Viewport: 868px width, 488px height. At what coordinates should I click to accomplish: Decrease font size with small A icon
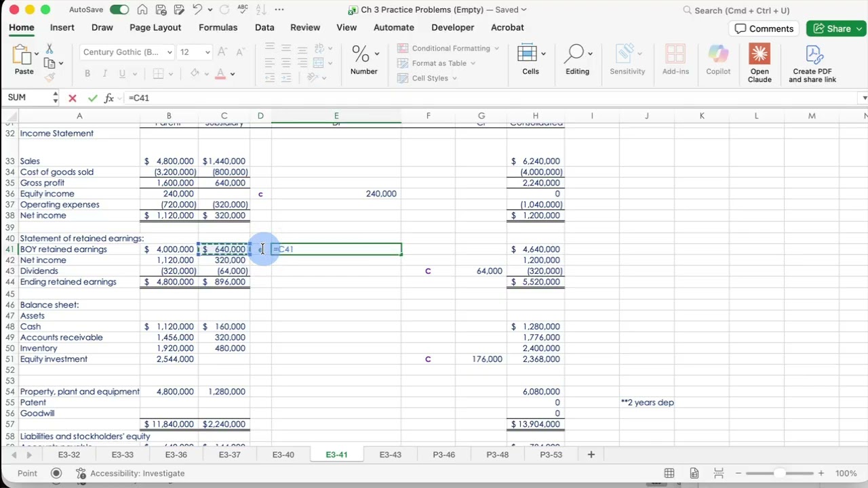point(240,52)
